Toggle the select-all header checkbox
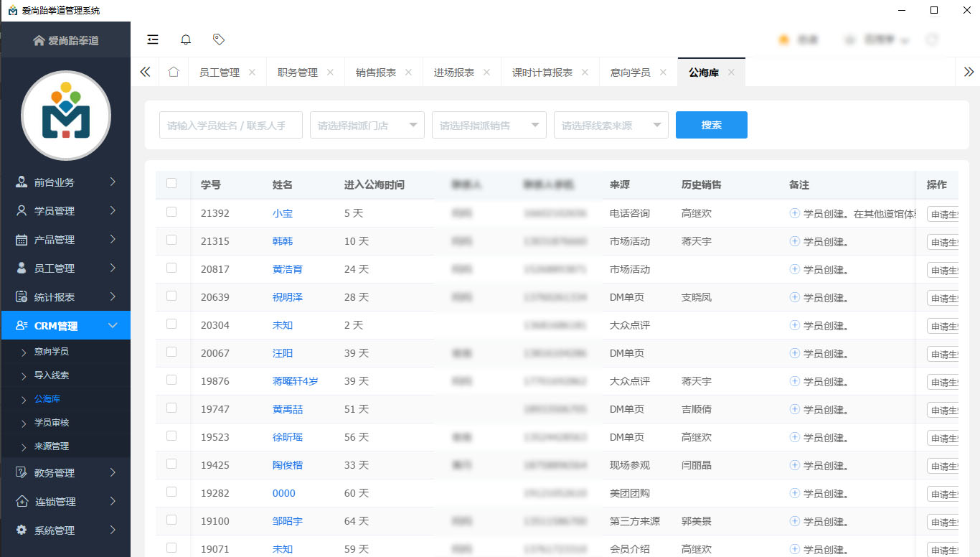 click(171, 184)
